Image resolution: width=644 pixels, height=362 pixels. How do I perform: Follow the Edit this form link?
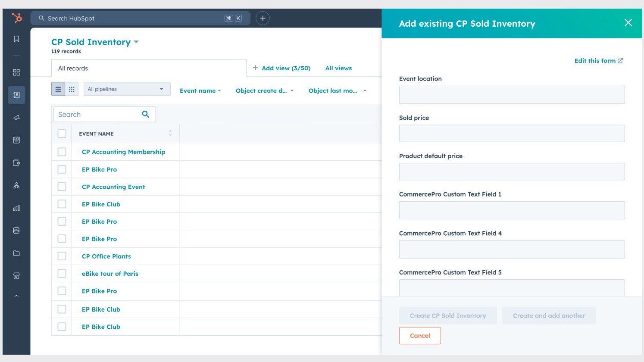point(598,61)
